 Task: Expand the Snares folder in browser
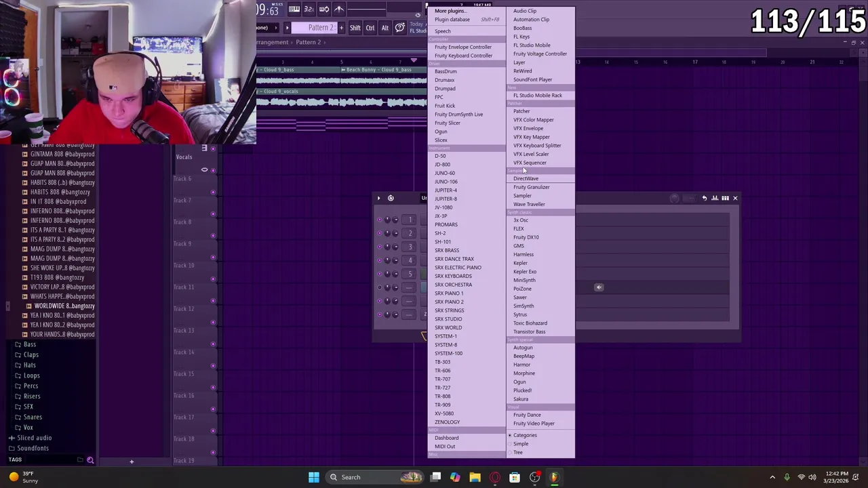[33, 417]
